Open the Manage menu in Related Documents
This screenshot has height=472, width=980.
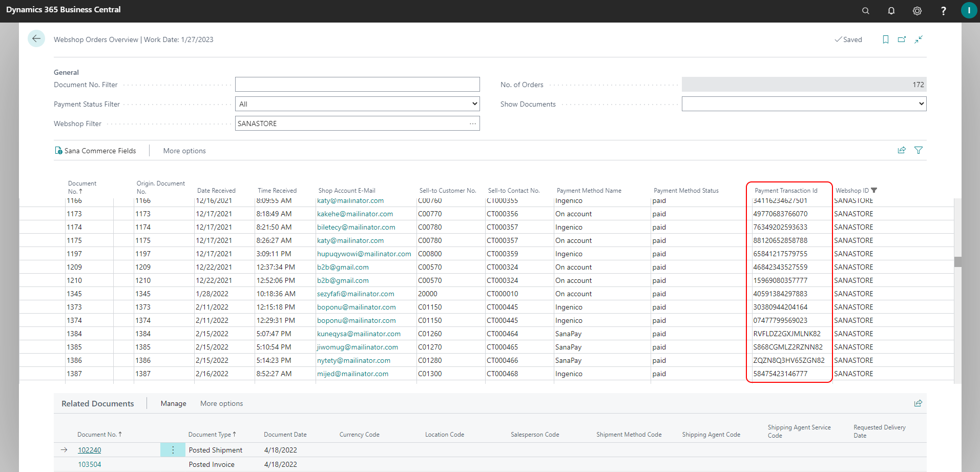click(x=174, y=403)
